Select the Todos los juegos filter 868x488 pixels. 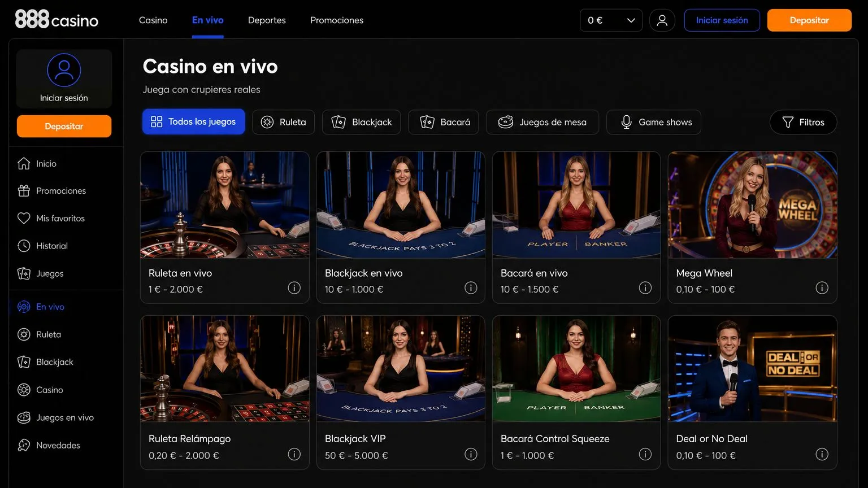pos(193,121)
